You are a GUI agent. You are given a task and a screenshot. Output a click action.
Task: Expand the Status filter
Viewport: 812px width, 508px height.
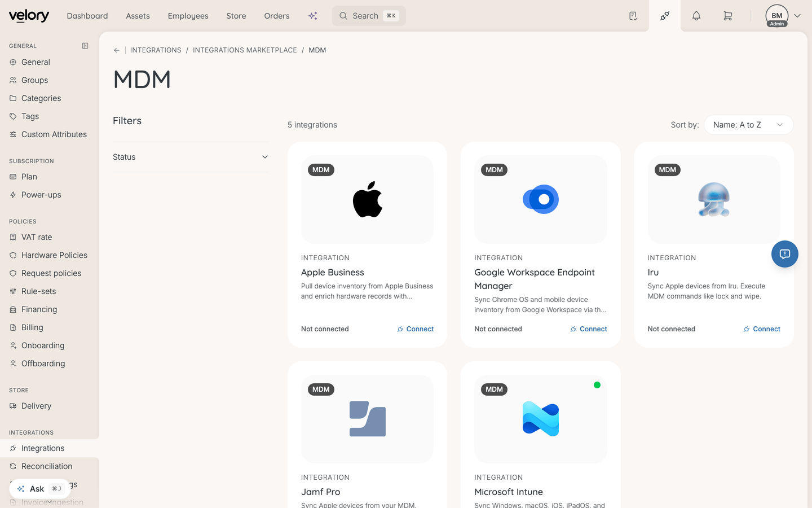(x=191, y=157)
